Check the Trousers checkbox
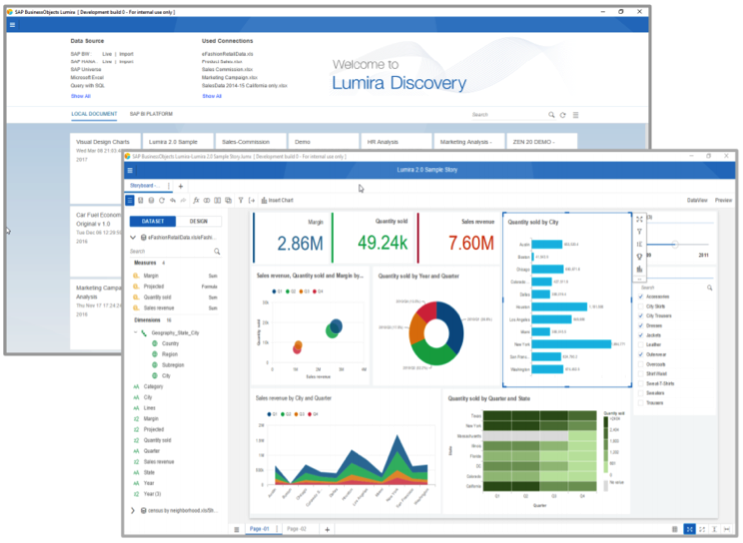The width and height of the screenshot is (743, 543). (641, 403)
